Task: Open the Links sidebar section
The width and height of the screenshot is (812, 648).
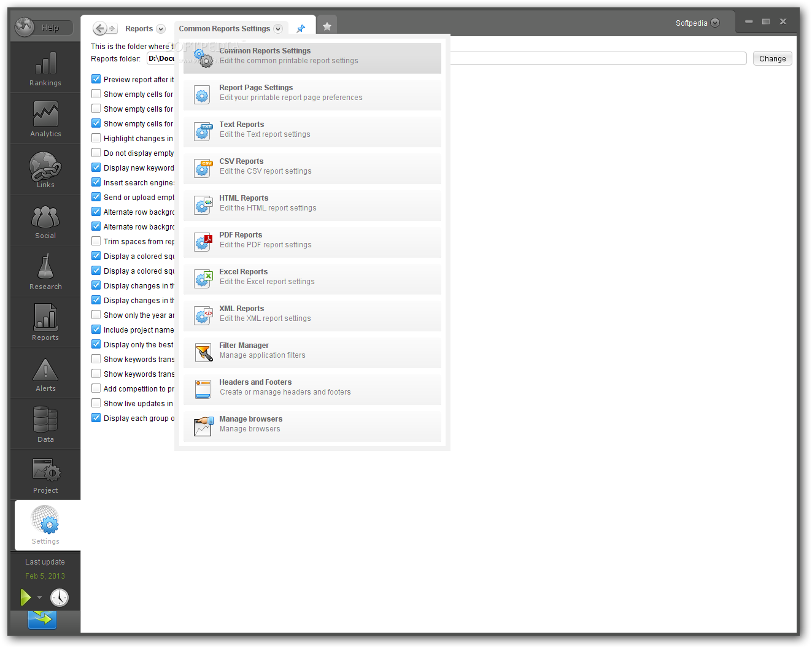Action: (x=45, y=169)
